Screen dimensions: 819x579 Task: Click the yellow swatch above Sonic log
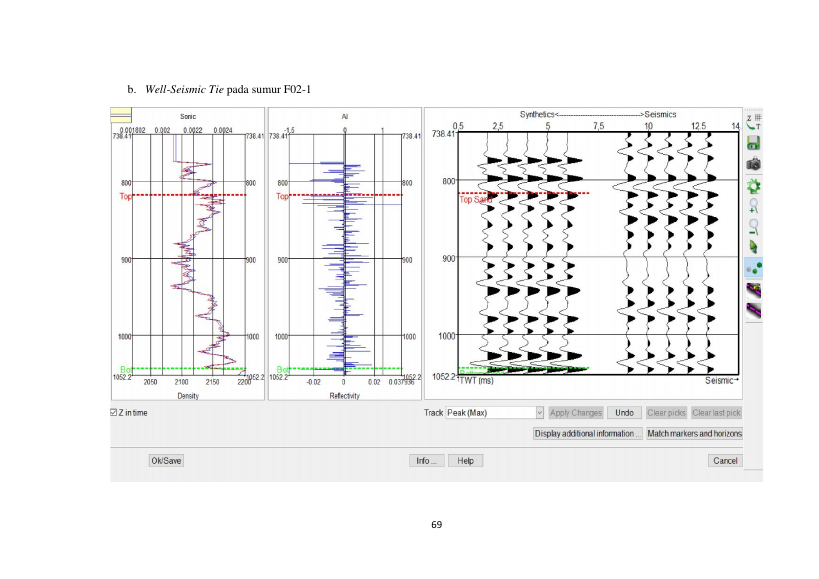pos(121,115)
